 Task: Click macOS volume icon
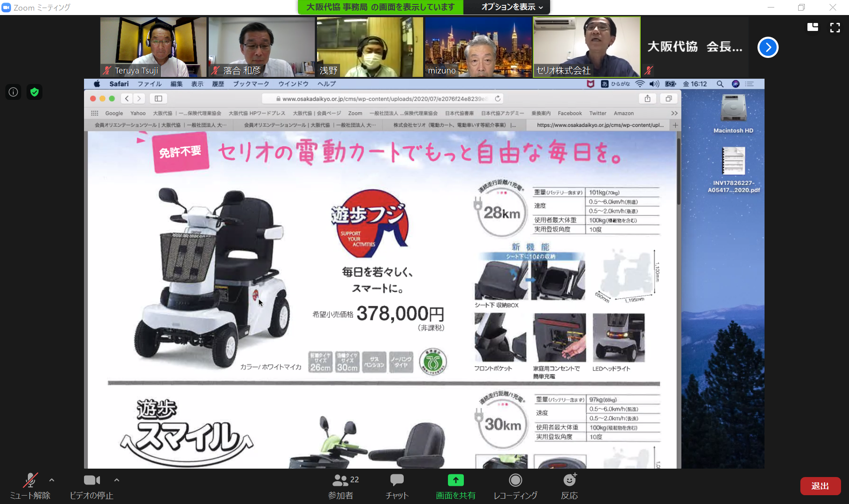pos(654,84)
